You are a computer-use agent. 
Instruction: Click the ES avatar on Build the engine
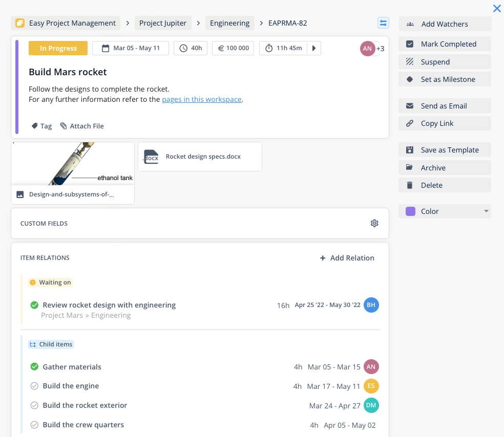(x=371, y=386)
